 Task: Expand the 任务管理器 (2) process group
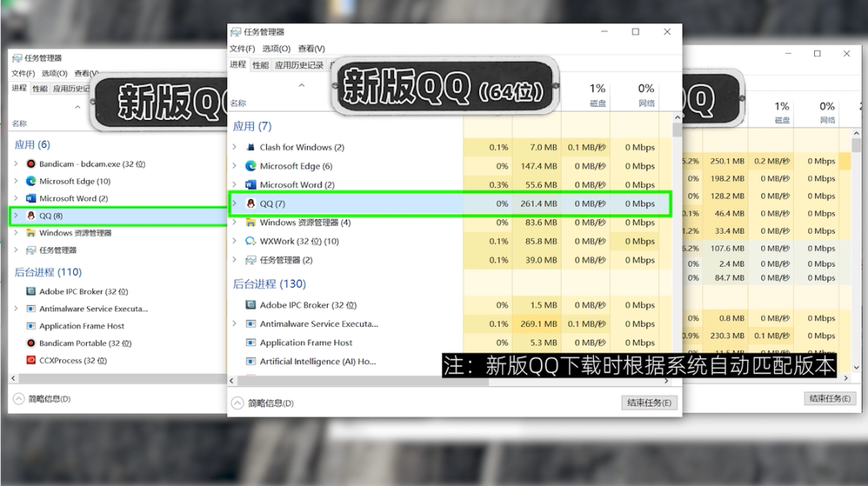pyautogui.click(x=235, y=260)
